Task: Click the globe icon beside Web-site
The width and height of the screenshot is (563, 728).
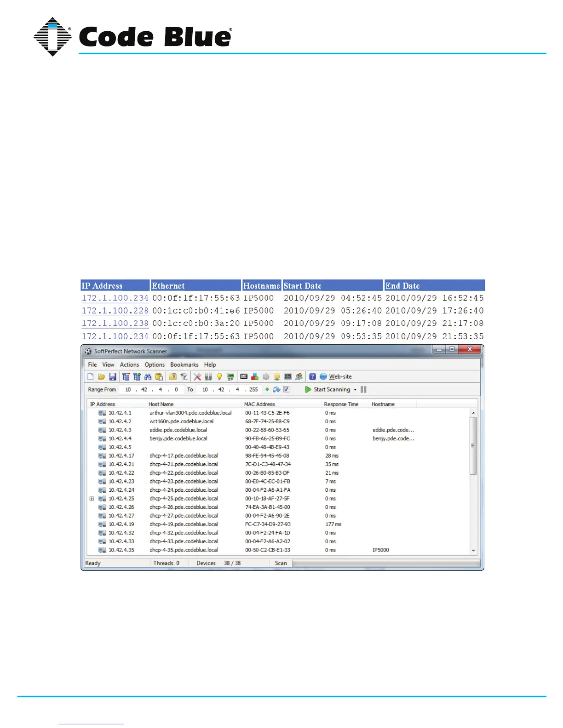Action: 323,376
